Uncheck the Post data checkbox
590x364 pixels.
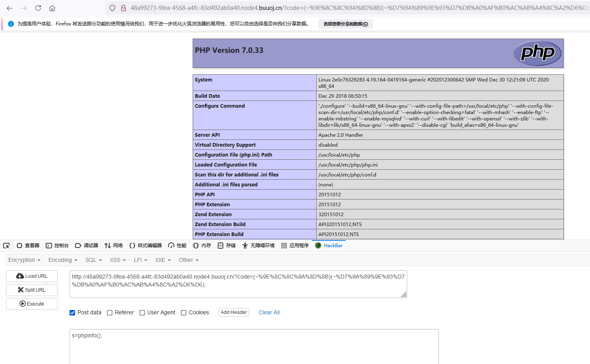coord(72,313)
